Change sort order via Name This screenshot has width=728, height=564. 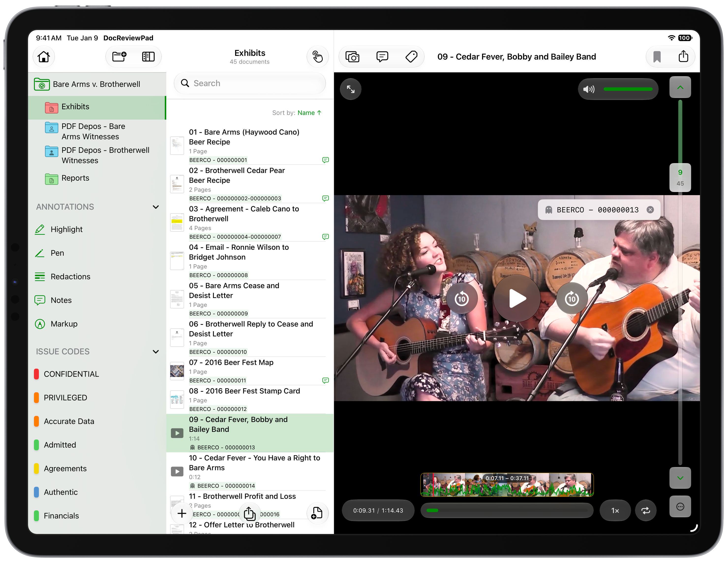(309, 113)
